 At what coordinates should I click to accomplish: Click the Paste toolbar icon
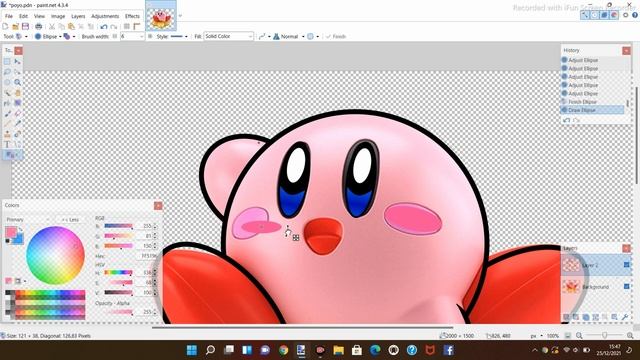71,27
